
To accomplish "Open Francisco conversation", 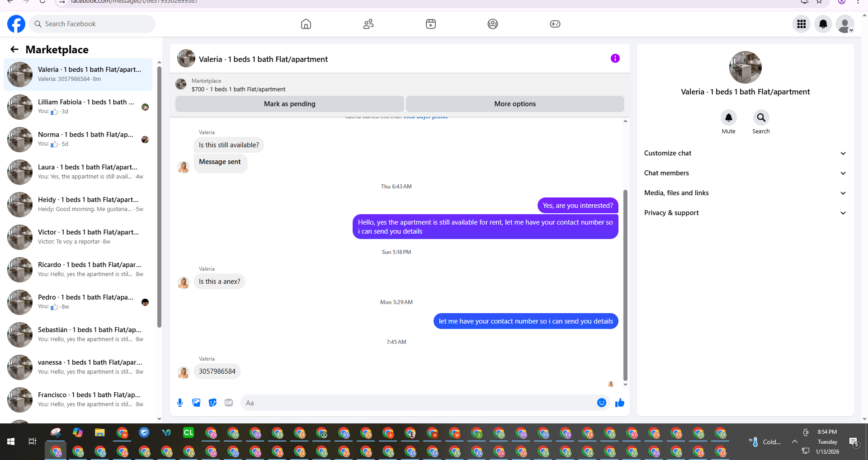I will coord(78,400).
